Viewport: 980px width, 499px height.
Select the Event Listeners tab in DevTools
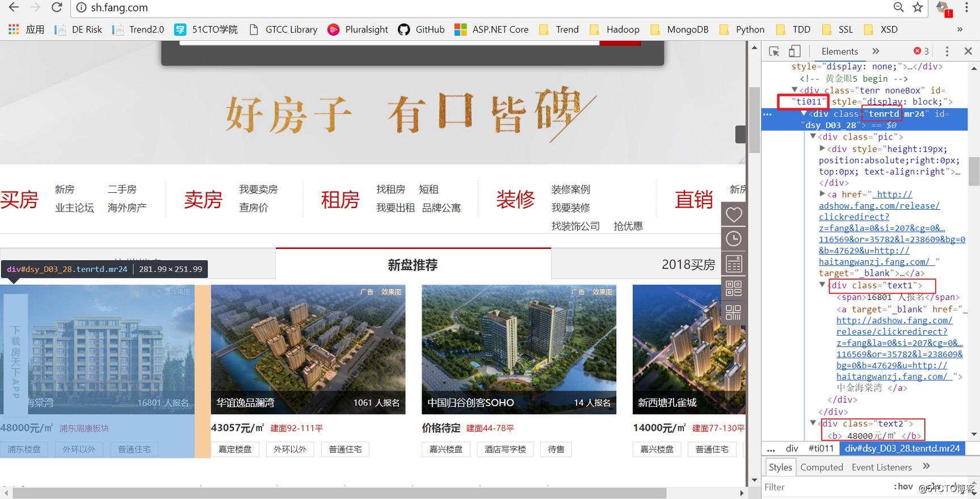point(882,467)
